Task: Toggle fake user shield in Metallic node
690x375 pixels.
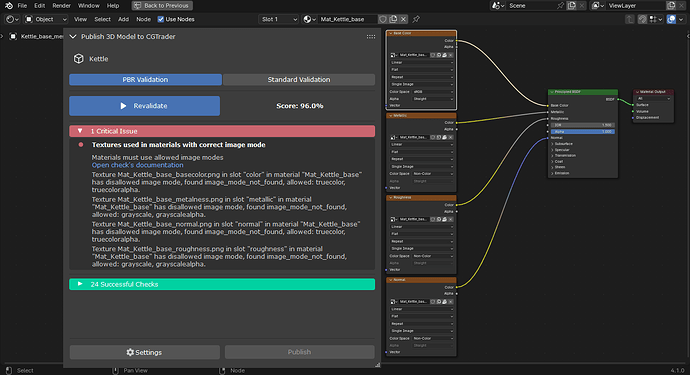Action: coord(433,137)
